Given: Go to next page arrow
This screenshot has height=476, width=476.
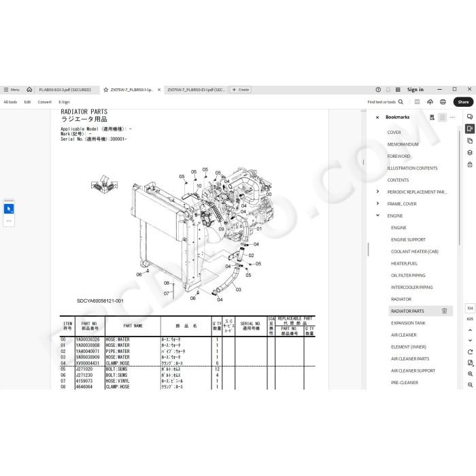Looking at the screenshot, I should click(x=470, y=341).
